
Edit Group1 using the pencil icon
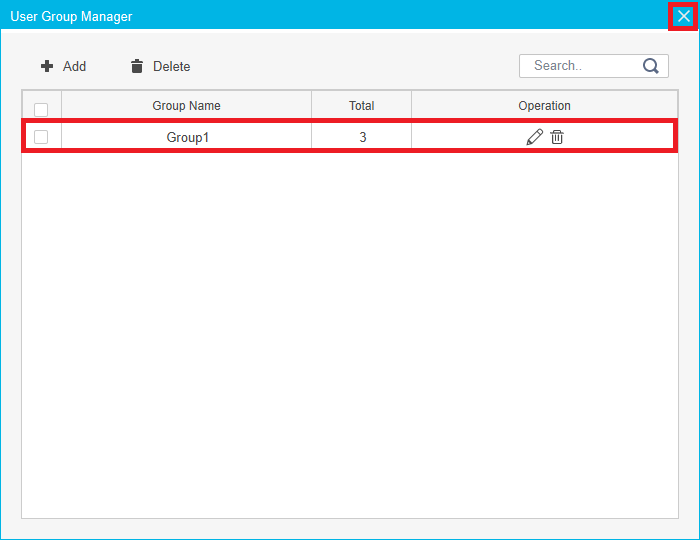click(534, 137)
